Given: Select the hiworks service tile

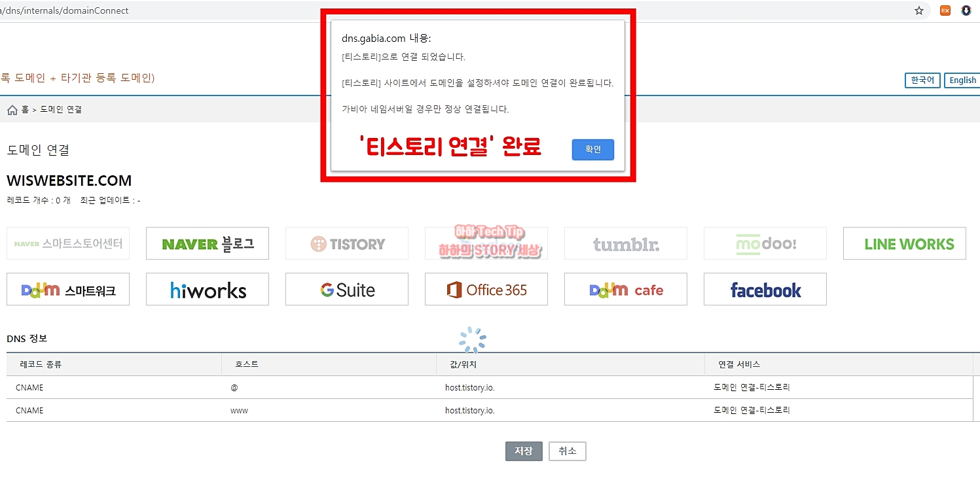Looking at the screenshot, I should click(208, 289).
